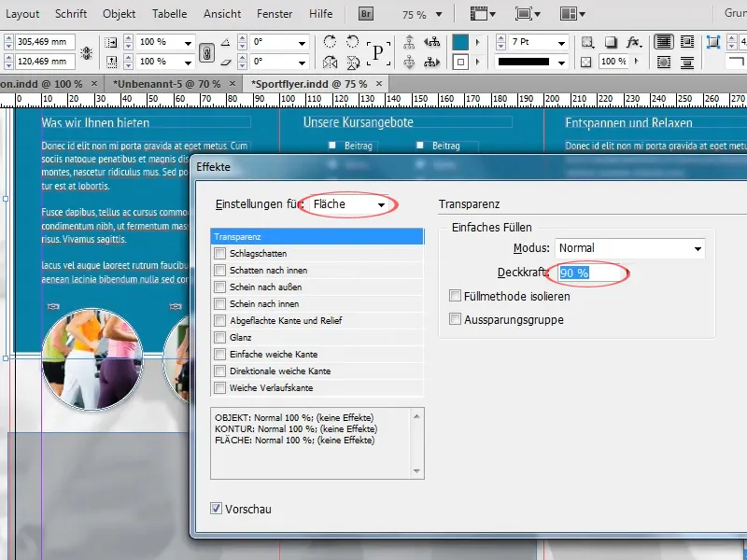Enable the Weiche Verlaufskante checkbox

[219, 387]
